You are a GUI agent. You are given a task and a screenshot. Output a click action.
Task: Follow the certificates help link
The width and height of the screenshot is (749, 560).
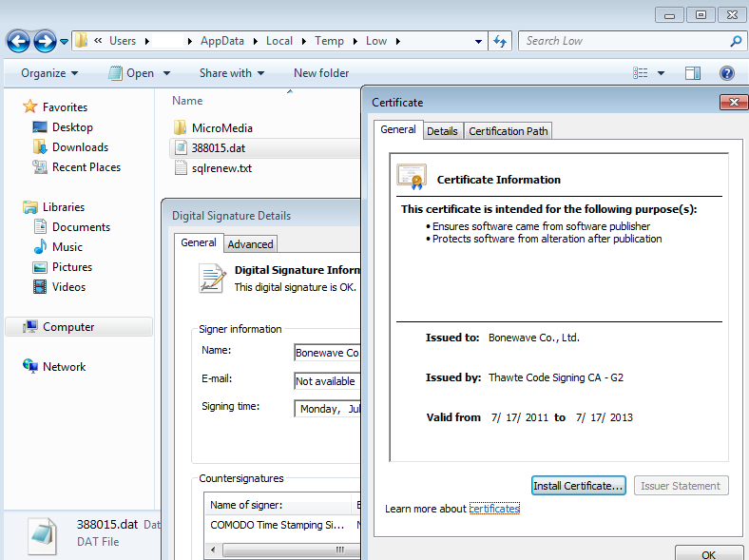click(494, 509)
